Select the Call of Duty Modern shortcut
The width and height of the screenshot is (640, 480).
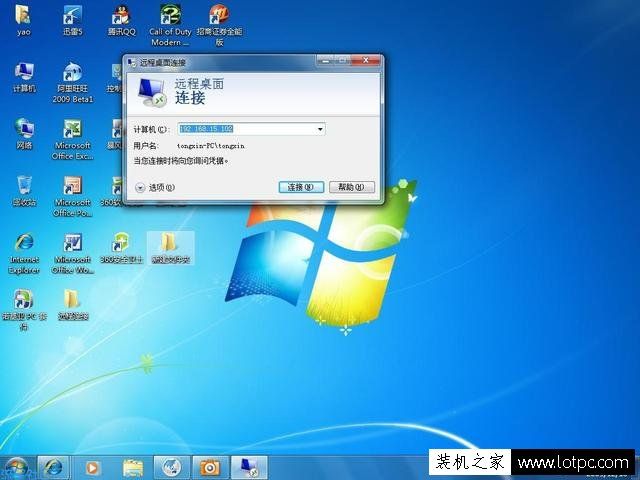click(170, 24)
